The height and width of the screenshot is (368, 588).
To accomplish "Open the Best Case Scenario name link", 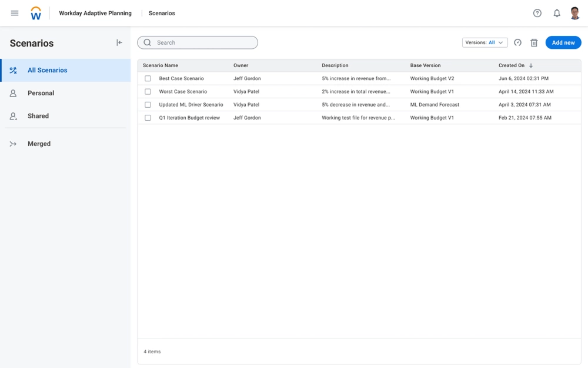I will (181, 78).
